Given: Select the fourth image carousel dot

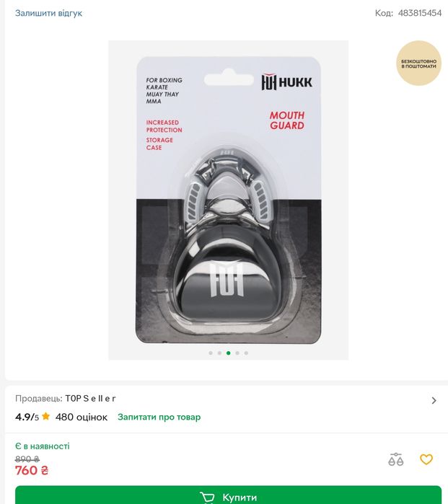Looking at the screenshot, I should click(x=237, y=353).
